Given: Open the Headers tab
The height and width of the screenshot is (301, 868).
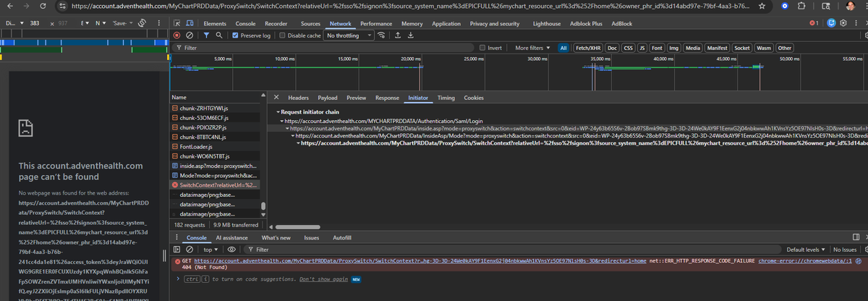Looking at the screenshot, I should (x=299, y=98).
